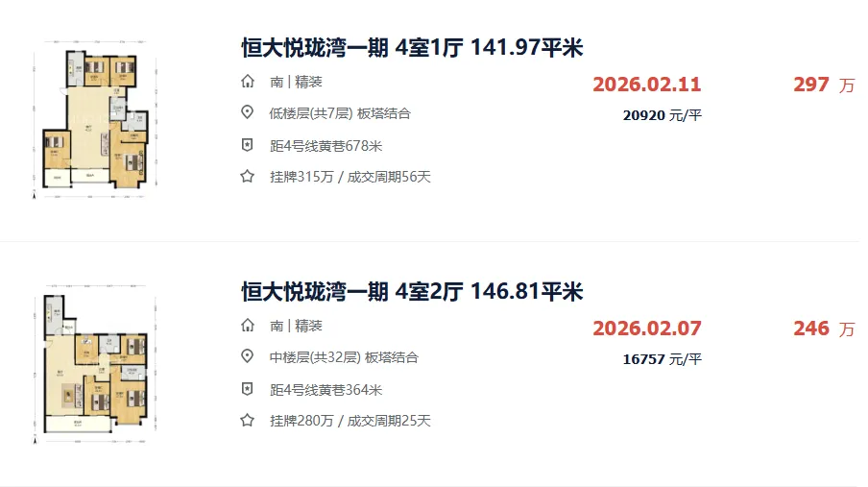Click the deal date 2026.02.07
This screenshot has width=868, height=487.
pos(647,328)
